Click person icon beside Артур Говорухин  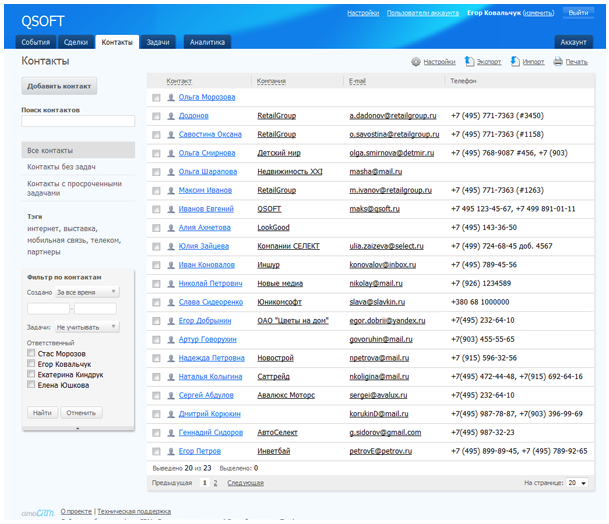171,340
